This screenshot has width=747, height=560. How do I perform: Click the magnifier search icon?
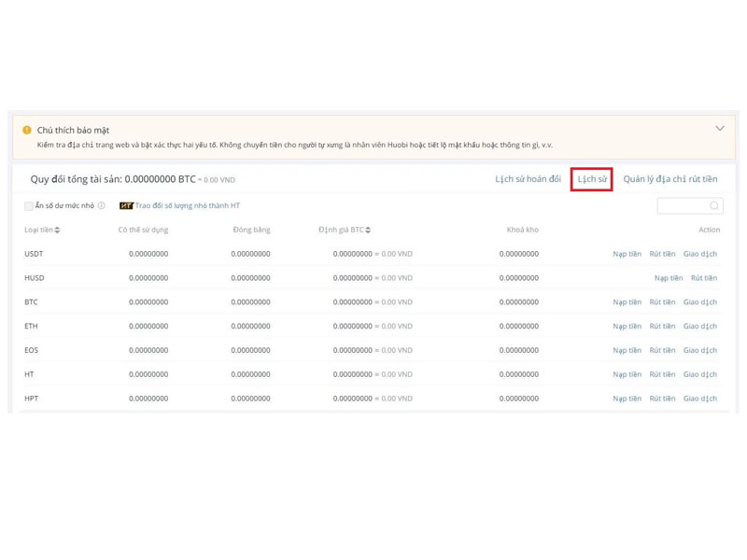tap(714, 205)
